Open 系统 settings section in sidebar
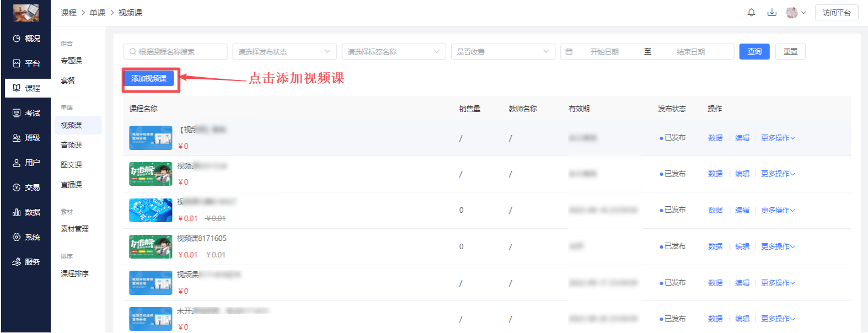 point(26,237)
